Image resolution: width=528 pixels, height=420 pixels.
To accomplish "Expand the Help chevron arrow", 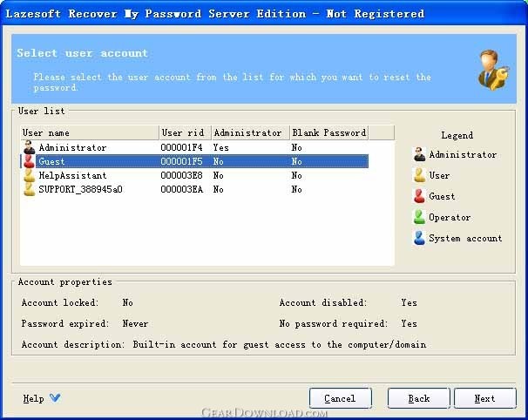I will pyautogui.click(x=55, y=397).
